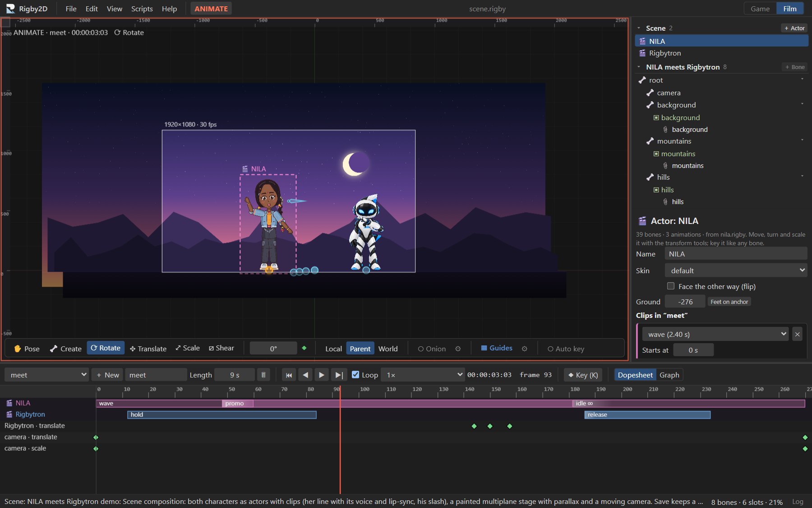This screenshot has width=812, height=508.
Task: Select the Rigbytron actor in Scene list
Action: click(x=721, y=53)
